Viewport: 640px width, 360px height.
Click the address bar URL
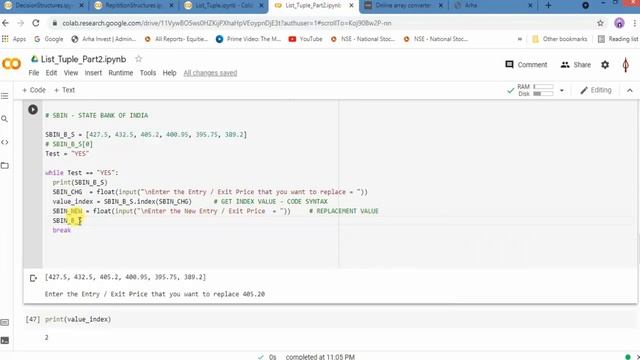tap(227, 23)
